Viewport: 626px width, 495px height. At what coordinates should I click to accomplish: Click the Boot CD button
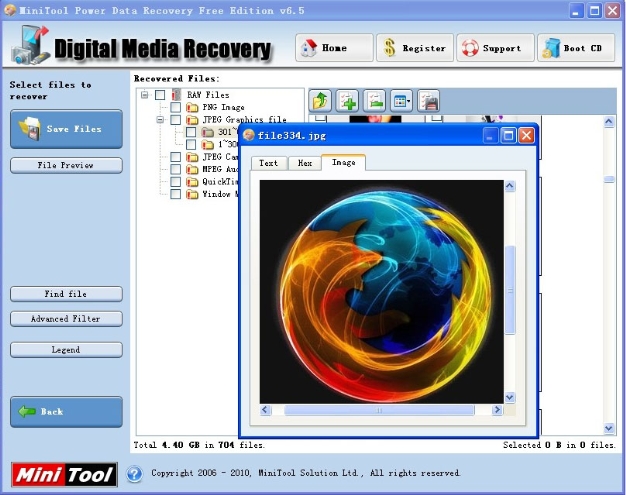576,48
